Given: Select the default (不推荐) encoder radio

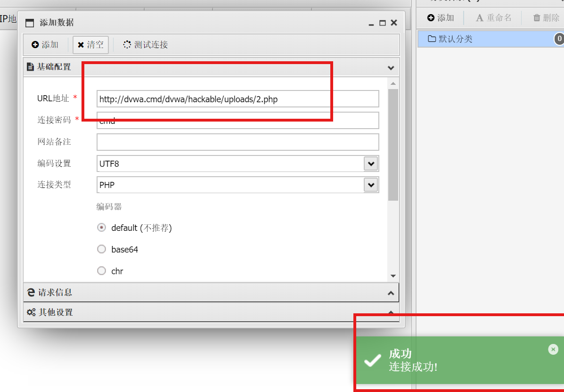Looking at the screenshot, I should click(x=101, y=228).
